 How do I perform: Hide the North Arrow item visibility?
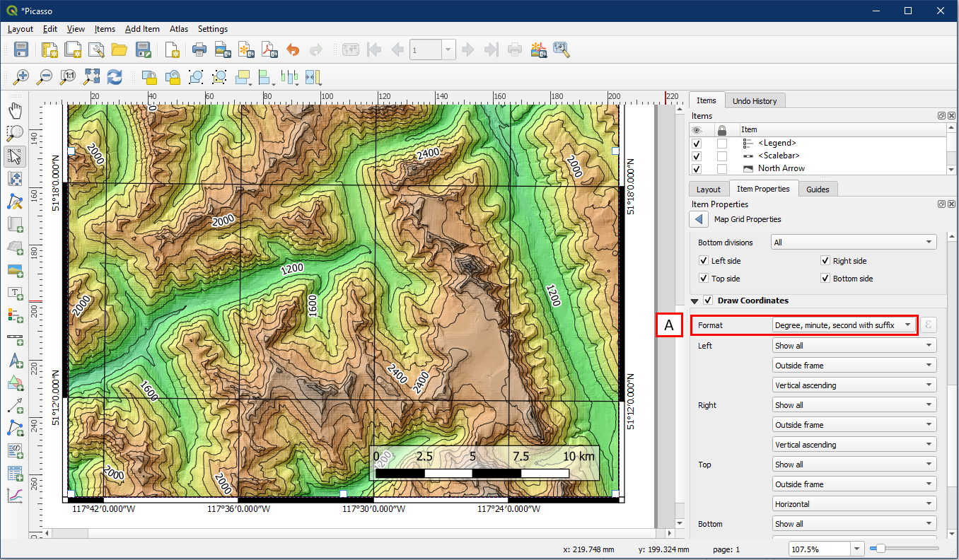pos(697,168)
